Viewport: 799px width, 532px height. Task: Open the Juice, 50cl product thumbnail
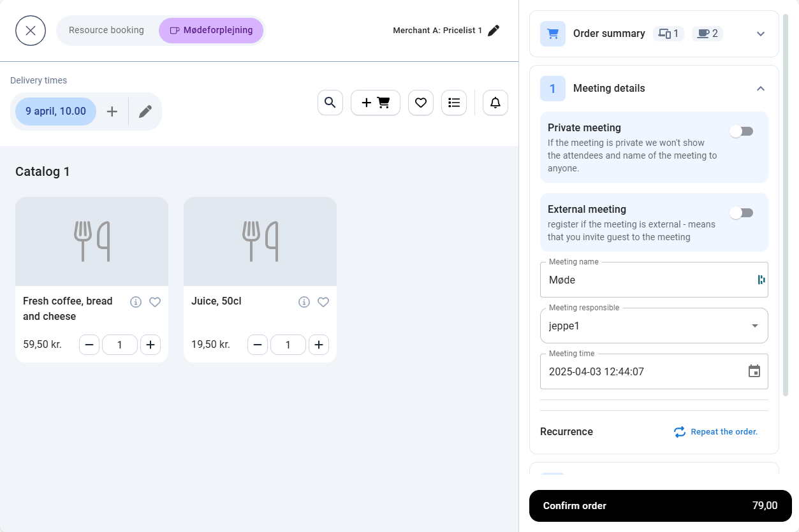tap(260, 241)
